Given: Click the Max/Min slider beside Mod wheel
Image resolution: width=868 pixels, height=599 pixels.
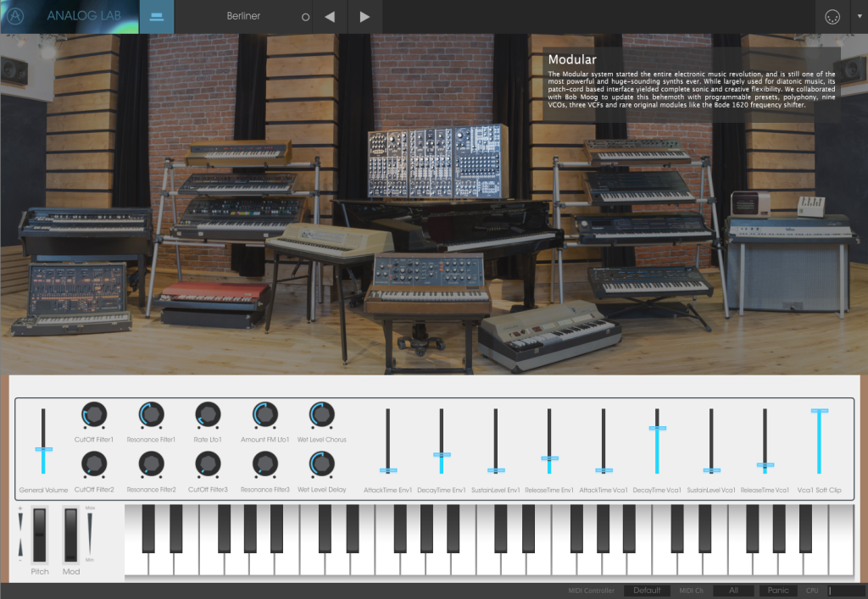Looking at the screenshot, I should pos(90,534).
